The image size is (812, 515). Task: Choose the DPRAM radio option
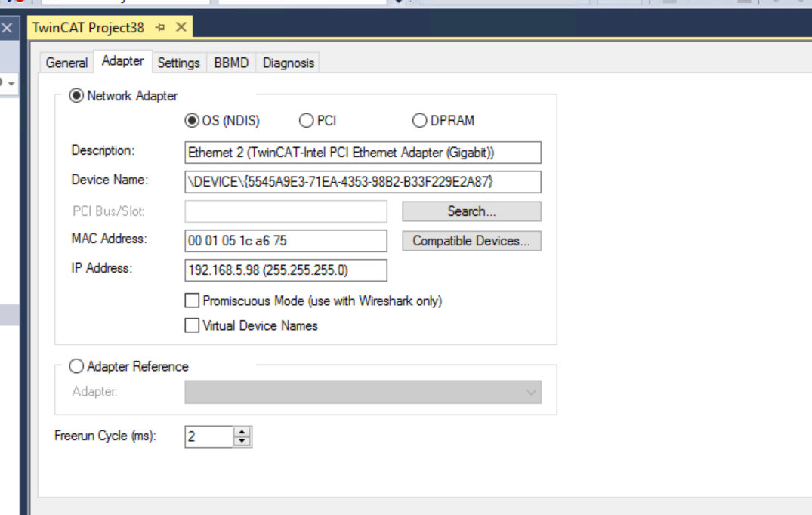click(x=419, y=121)
